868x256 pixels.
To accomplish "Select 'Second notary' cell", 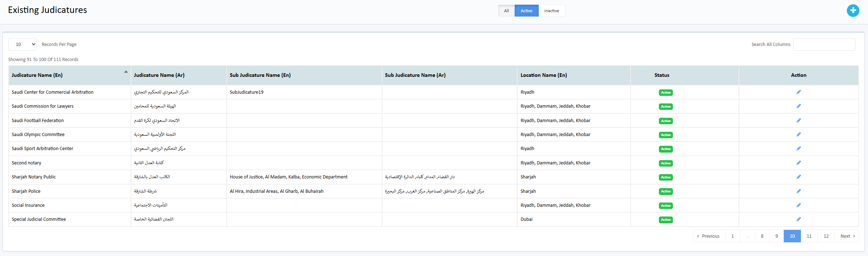I will click(70, 163).
